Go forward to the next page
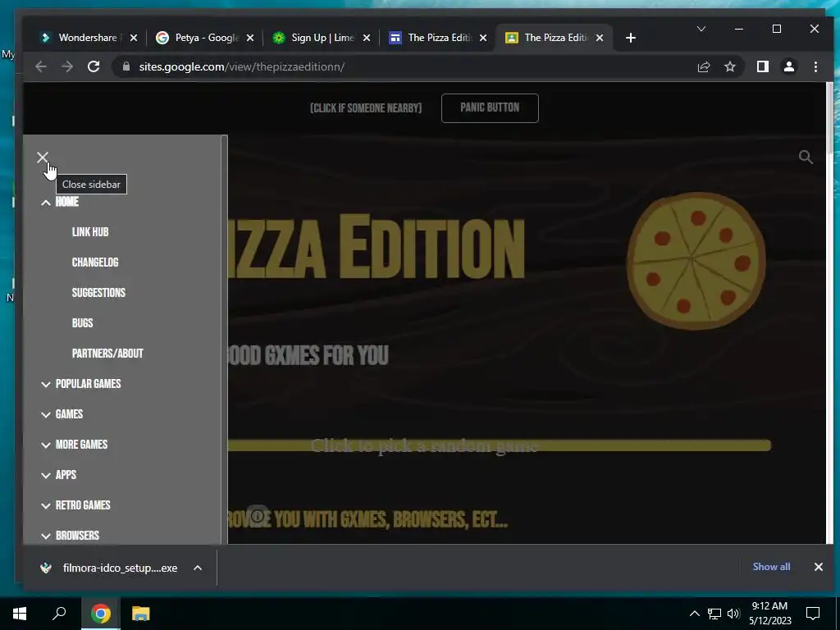This screenshot has width=840, height=630. [x=67, y=66]
